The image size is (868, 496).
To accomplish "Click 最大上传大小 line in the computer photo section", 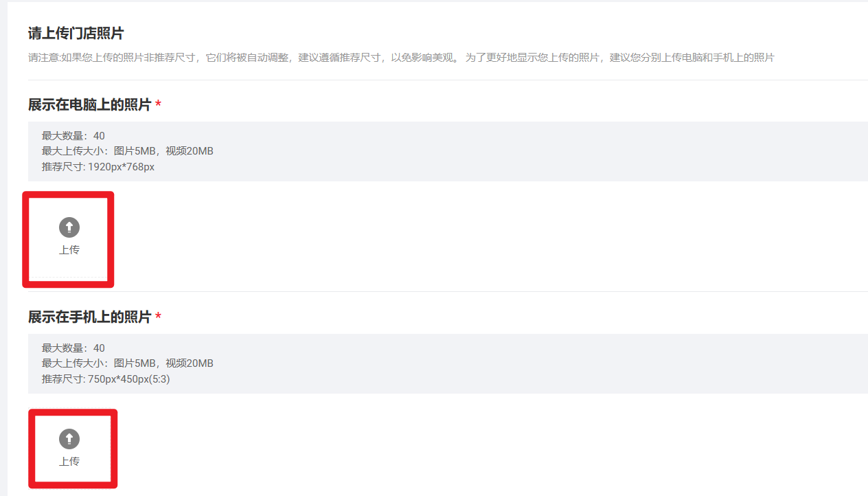I will click(128, 151).
